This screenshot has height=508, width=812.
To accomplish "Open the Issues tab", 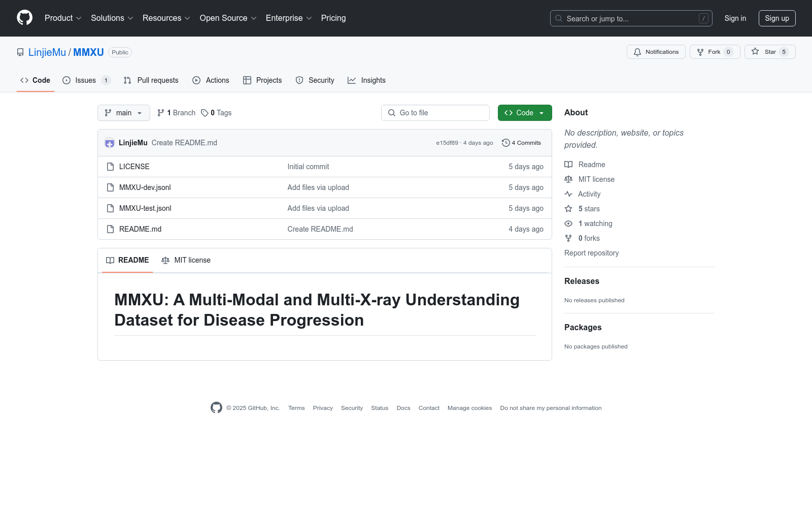I will 86,80.
